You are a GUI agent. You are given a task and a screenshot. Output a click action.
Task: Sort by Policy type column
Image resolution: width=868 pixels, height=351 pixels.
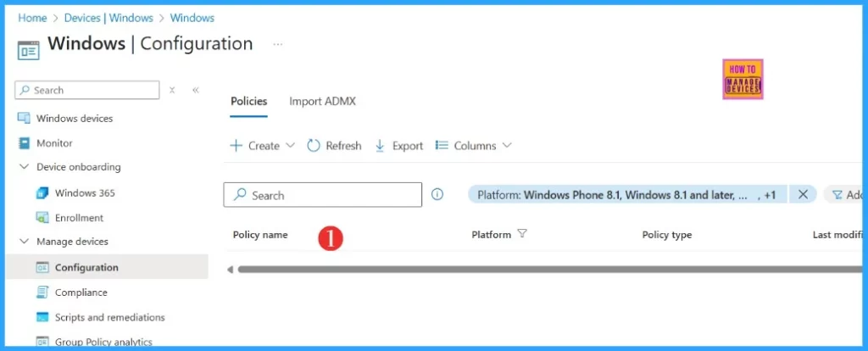click(x=666, y=235)
